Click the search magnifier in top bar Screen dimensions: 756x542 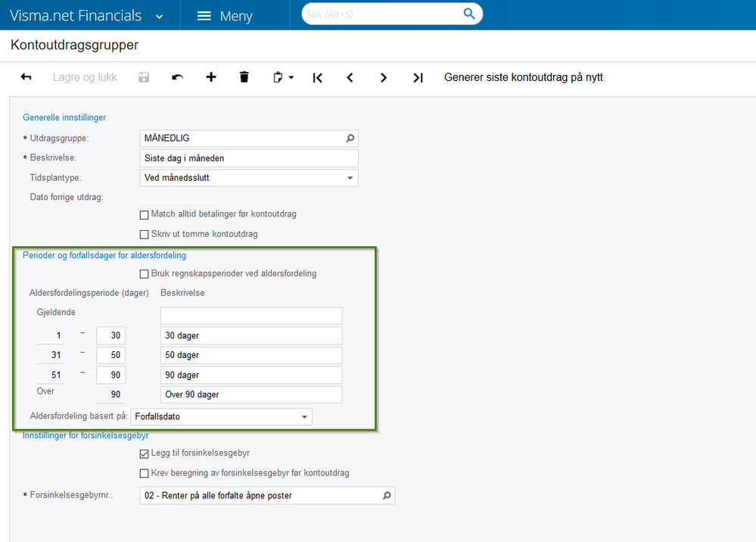(468, 14)
